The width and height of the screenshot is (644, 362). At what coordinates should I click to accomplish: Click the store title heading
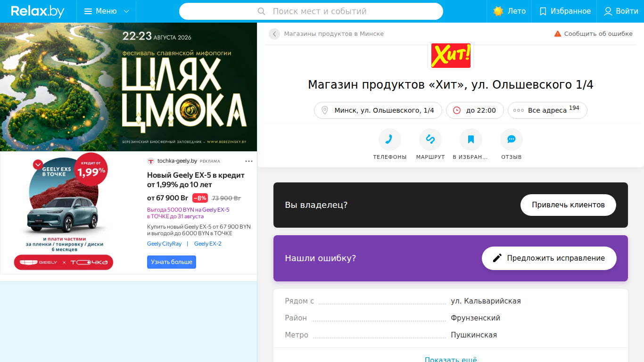tap(451, 85)
